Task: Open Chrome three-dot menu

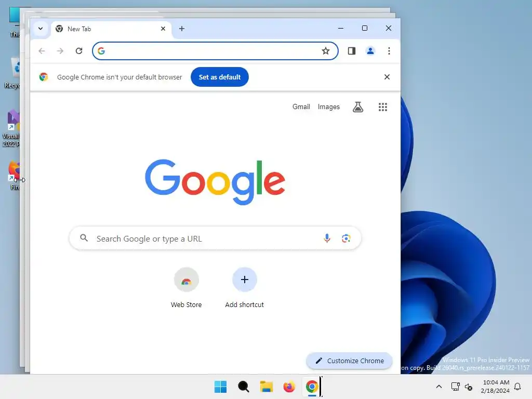Action: [389, 51]
